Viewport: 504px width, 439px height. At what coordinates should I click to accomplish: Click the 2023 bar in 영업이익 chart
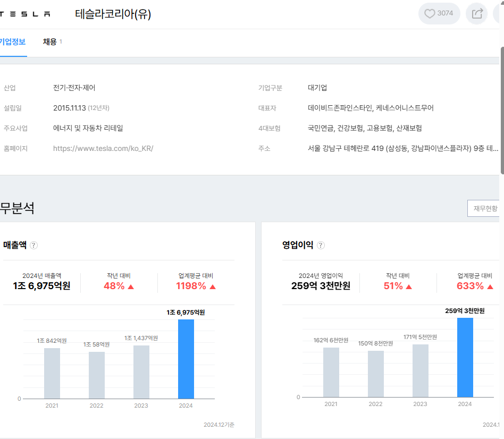point(421,371)
